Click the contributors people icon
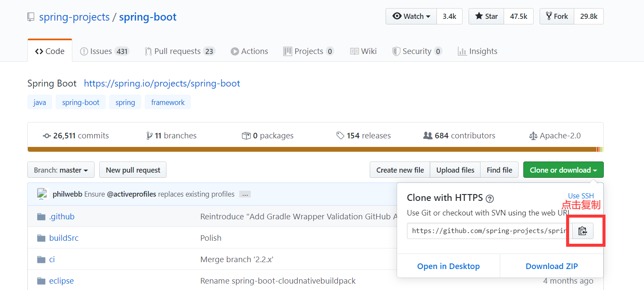 [427, 136]
